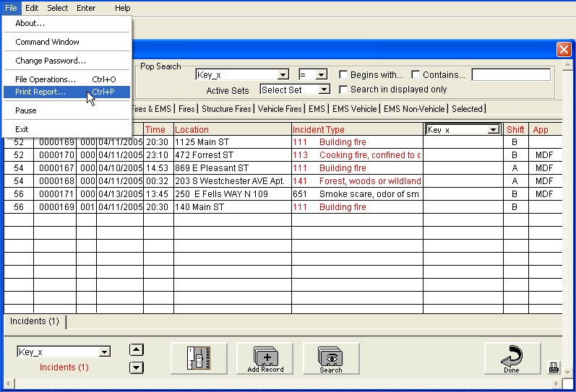
Task: Choose About... from File menu
Action: tap(67, 23)
